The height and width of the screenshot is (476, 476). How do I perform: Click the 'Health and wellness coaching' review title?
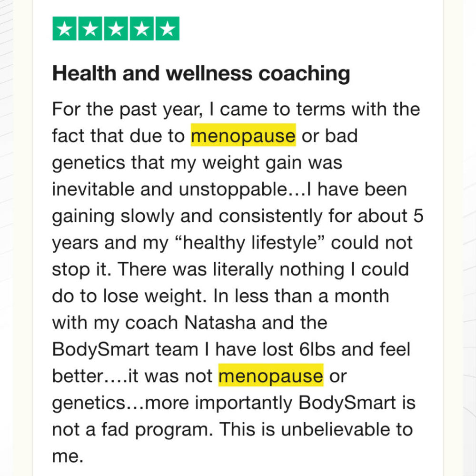click(x=201, y=74)
